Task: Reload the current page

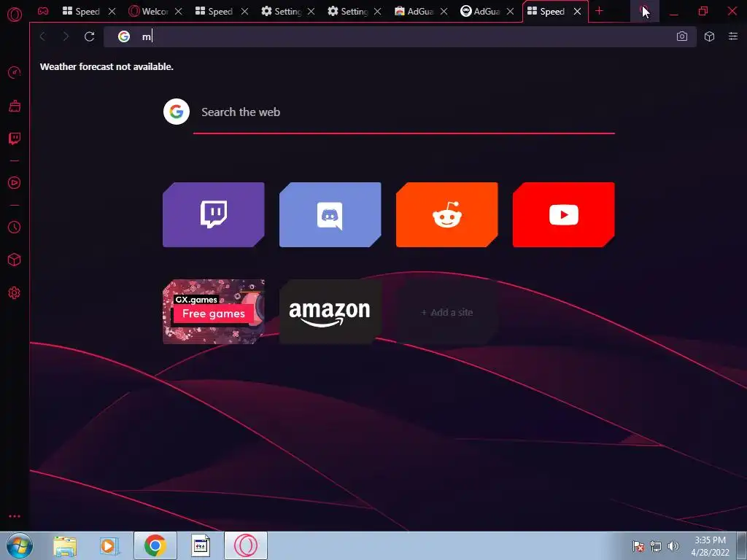Action: tap(89, 36)
